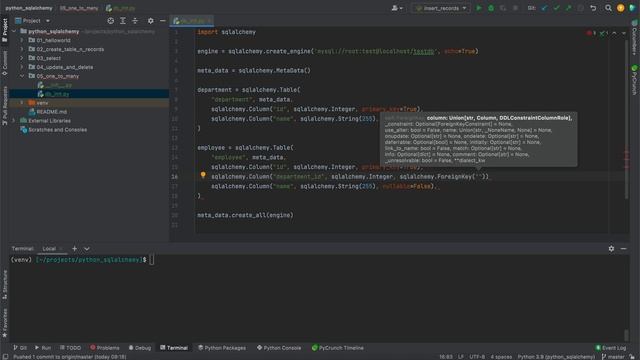Open the Project tool window side tab
This screenshot has height=360, width=640.
pos(4,29)
